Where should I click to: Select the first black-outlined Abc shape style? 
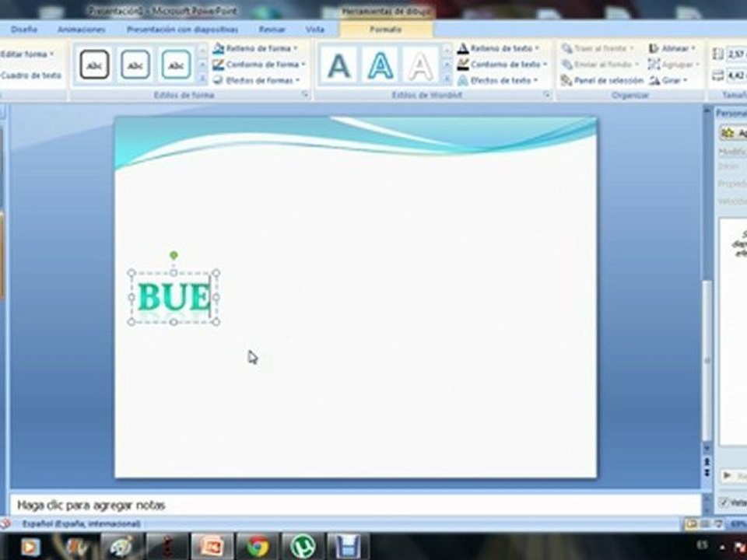point(94,65)
